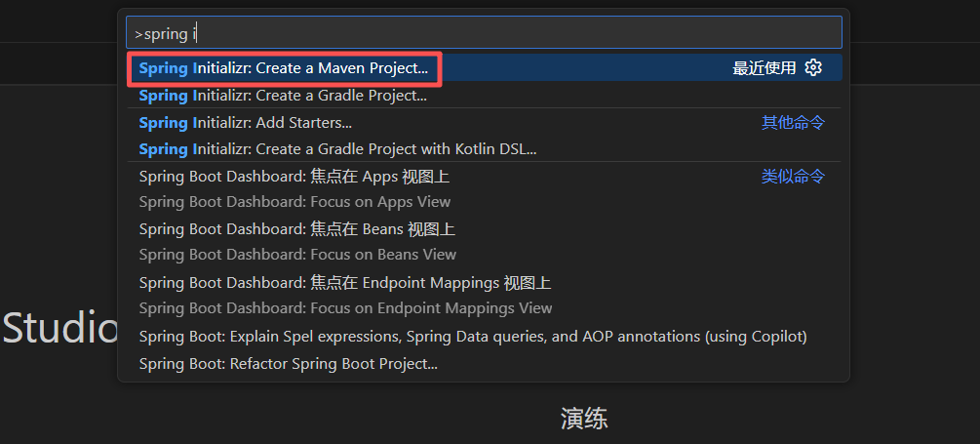Click 'Focus on Endpoint Mappings View' description line
The image size is (980, 444).
(x=345, y=308)
